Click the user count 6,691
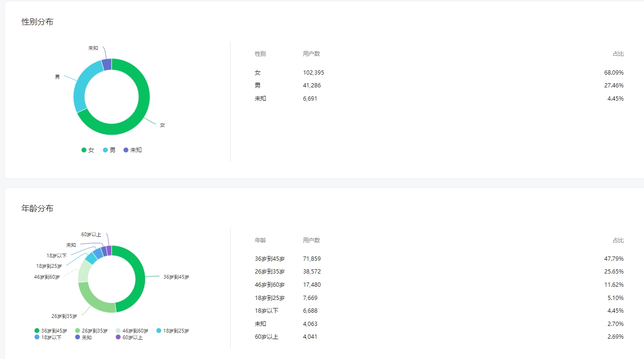Screen dimensions: 644x359 310,99
